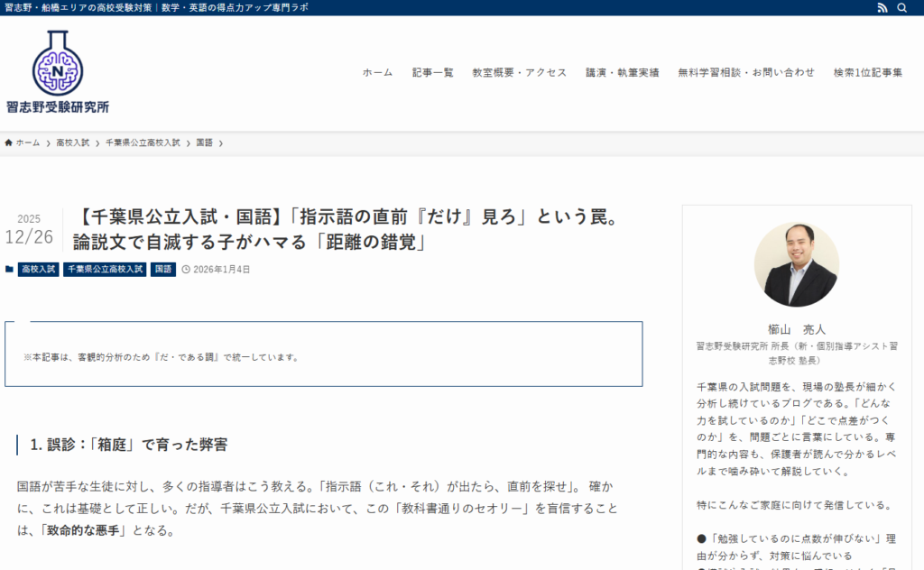Click the clock icon by updated date

click(x=186, y=269)
